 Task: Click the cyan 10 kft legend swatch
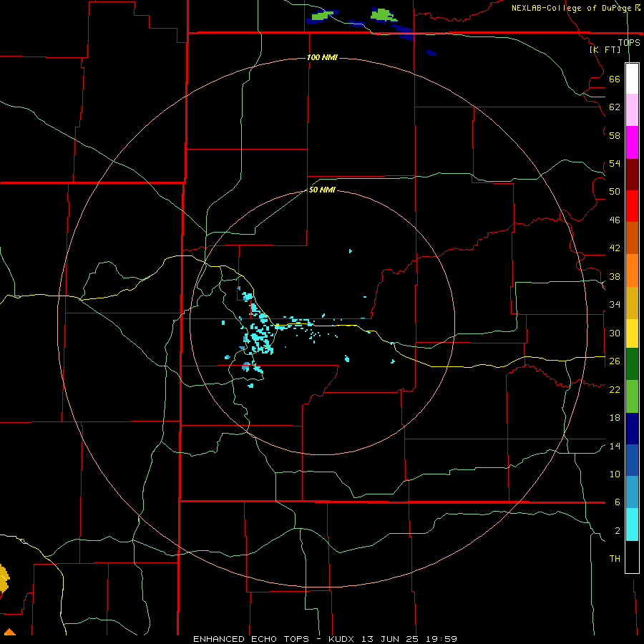632,525
